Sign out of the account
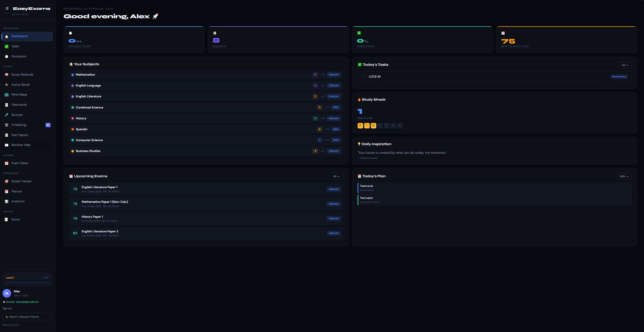This screenshot has height=332, width=644. (x=7, y=308)
